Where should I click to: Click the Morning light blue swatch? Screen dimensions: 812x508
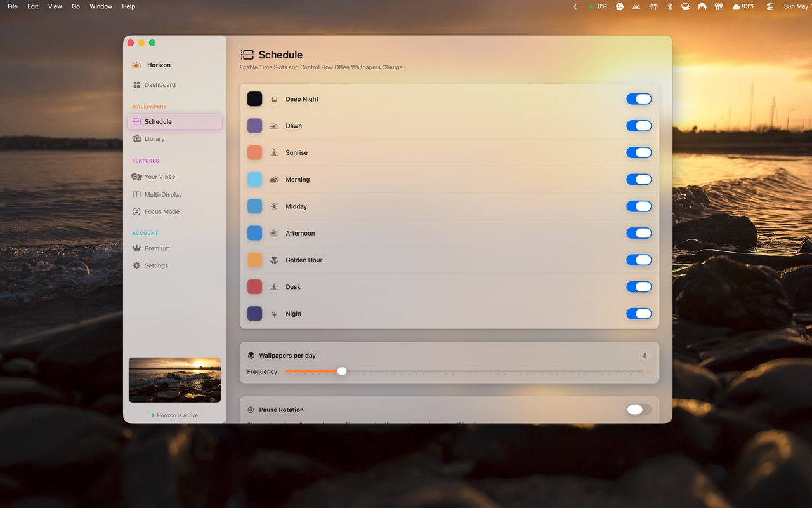point(254,180)
